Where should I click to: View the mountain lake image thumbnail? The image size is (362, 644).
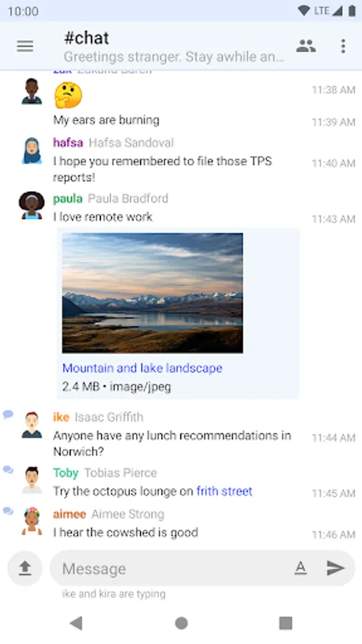152,293
